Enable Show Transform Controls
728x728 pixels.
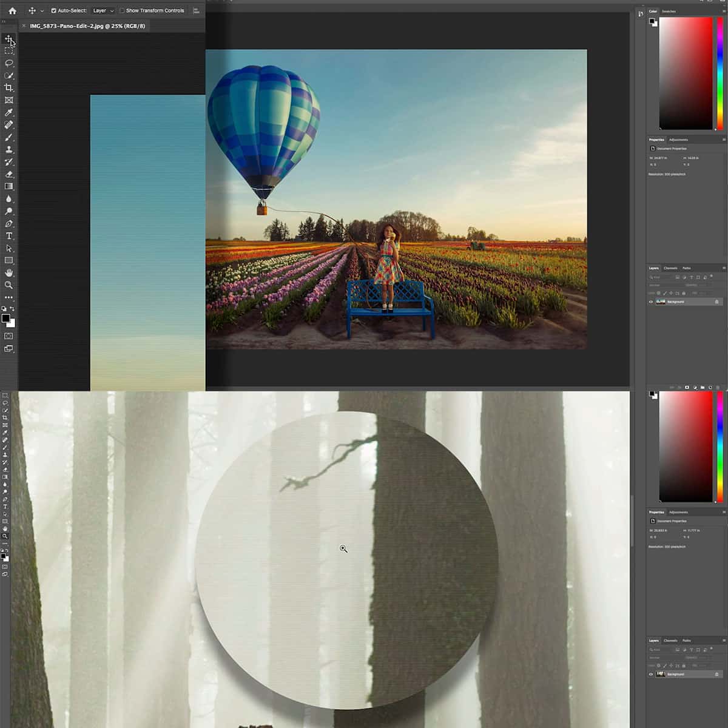click(x=123, y=10)
